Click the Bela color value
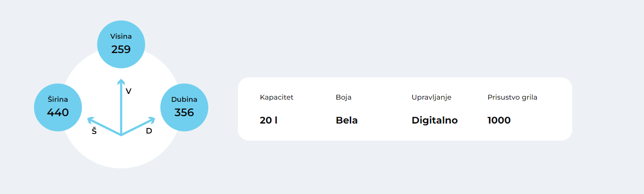644x194 pixels. (347, 120)
